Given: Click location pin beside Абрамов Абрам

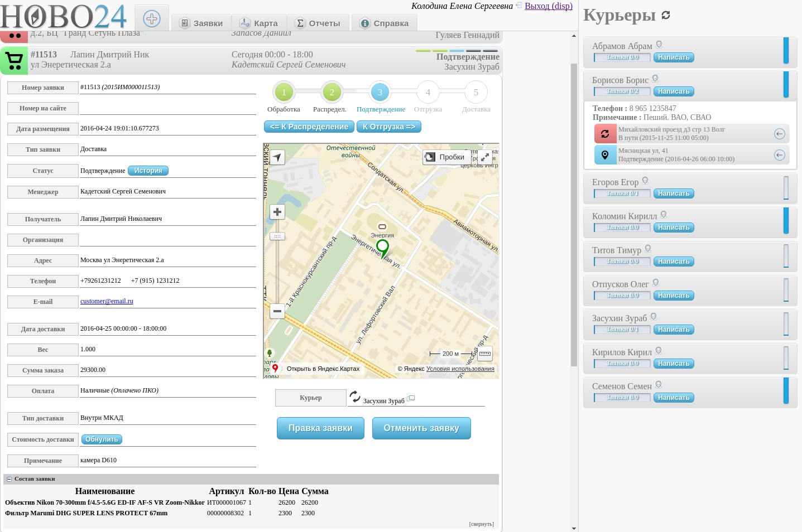Looking at the screenshot, I should click(x=659, y=45).
